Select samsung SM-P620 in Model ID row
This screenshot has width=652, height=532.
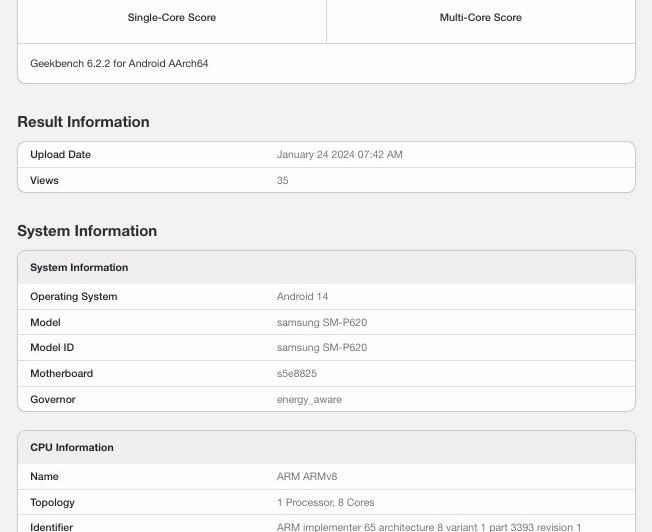322,347
